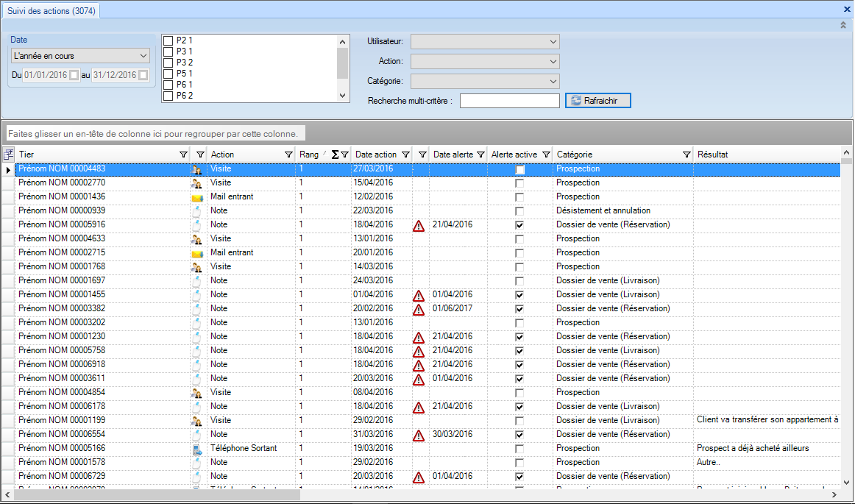Click the Rafraîchir button

click(597, 101)
